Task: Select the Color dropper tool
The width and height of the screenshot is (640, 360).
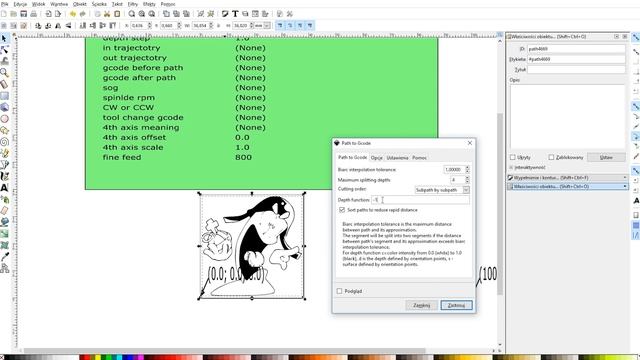Action: tap(4, 257)
